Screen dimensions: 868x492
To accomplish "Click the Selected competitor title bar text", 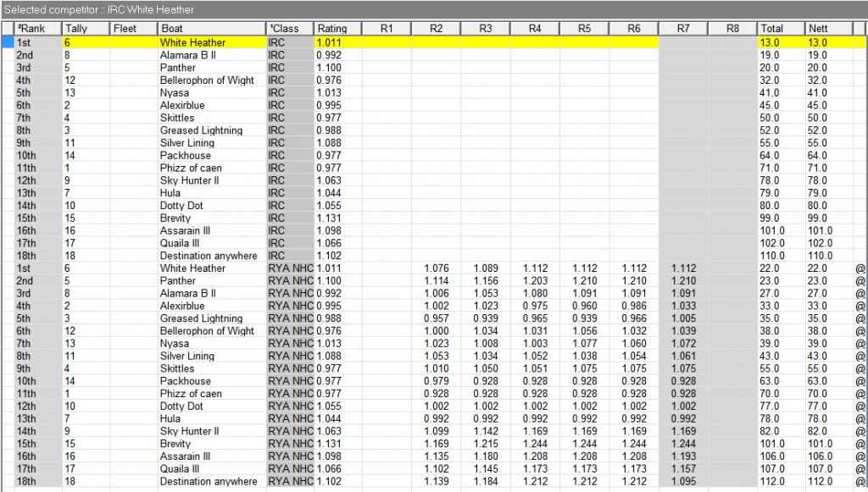I will point(99,10).
